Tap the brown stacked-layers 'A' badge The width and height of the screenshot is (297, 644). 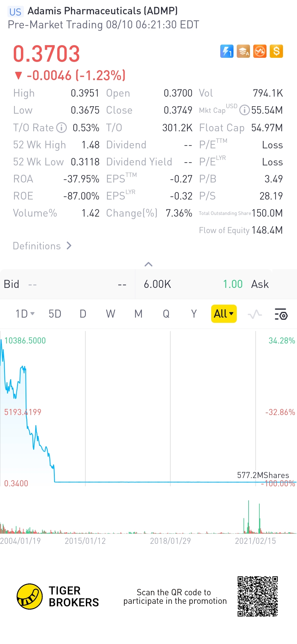(243, 51)
